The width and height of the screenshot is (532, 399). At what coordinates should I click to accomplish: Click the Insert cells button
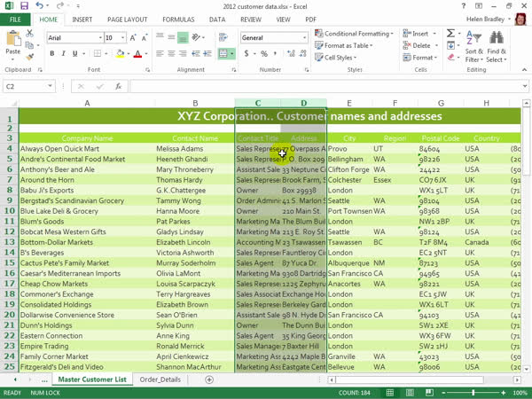click(420, 34)
